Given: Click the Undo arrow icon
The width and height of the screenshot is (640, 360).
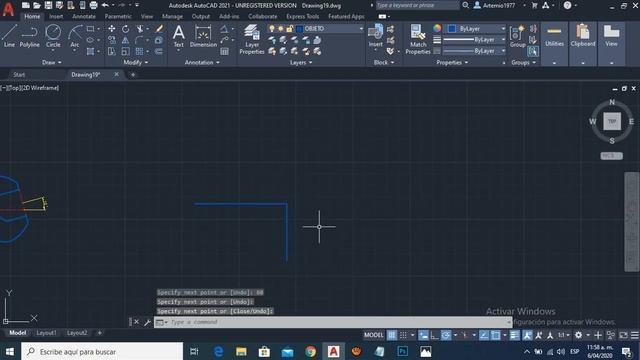Looking at the screenshot, I should 105,5.
